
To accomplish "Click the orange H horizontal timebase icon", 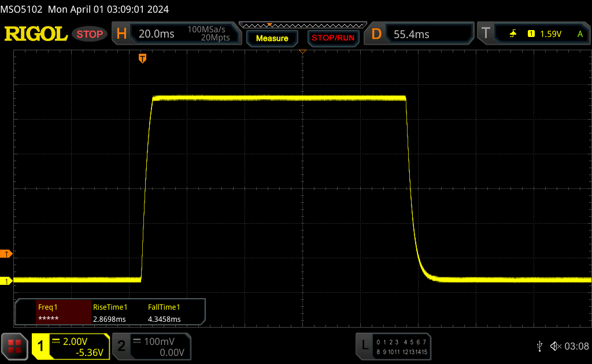I will tap(121, 34).
